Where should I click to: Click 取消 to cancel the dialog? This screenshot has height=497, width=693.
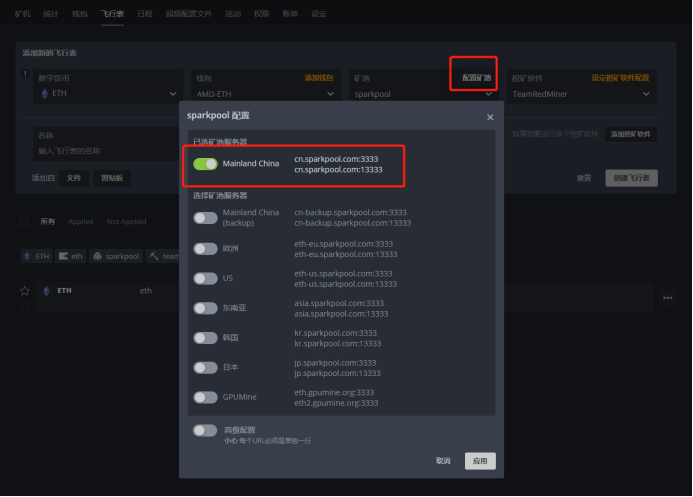[443, 461]
